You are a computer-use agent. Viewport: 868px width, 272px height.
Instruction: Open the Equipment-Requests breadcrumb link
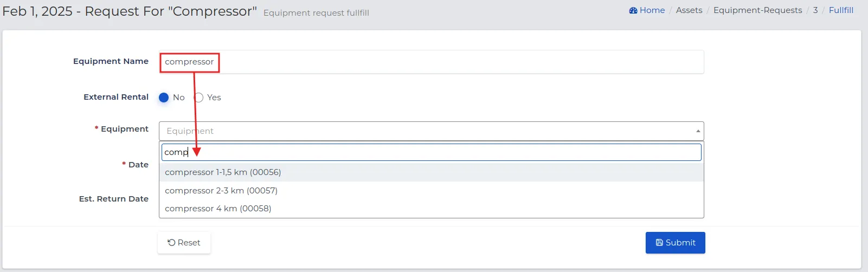(757, 10)
